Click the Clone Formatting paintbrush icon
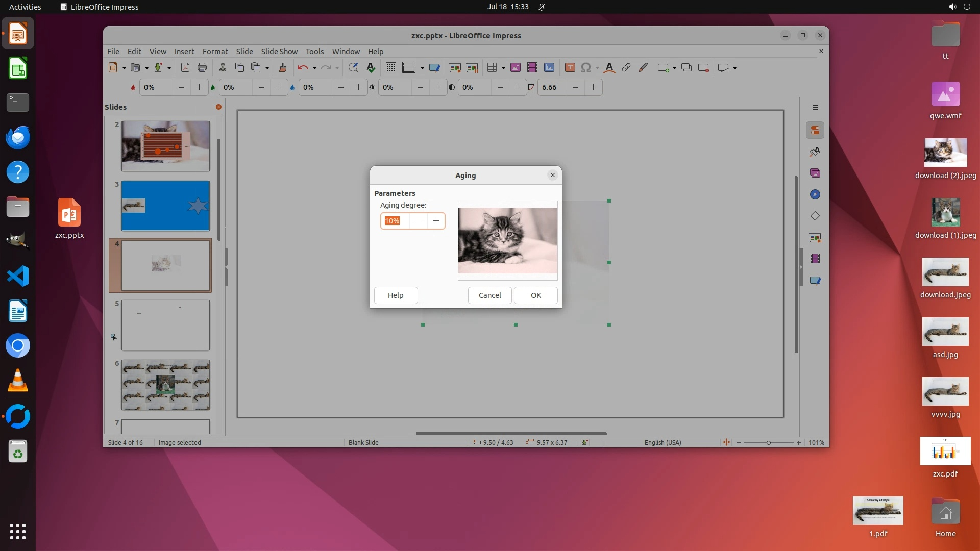This screenshot has width=980, height=551. 282,67
